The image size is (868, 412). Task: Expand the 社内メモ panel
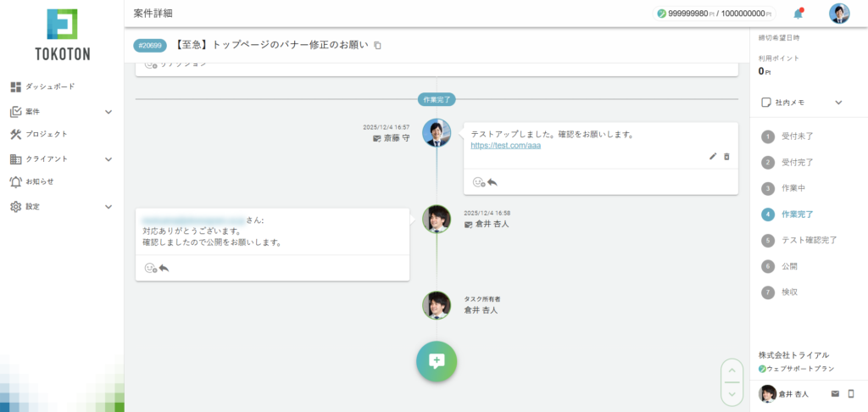click(x=838, y=103)
